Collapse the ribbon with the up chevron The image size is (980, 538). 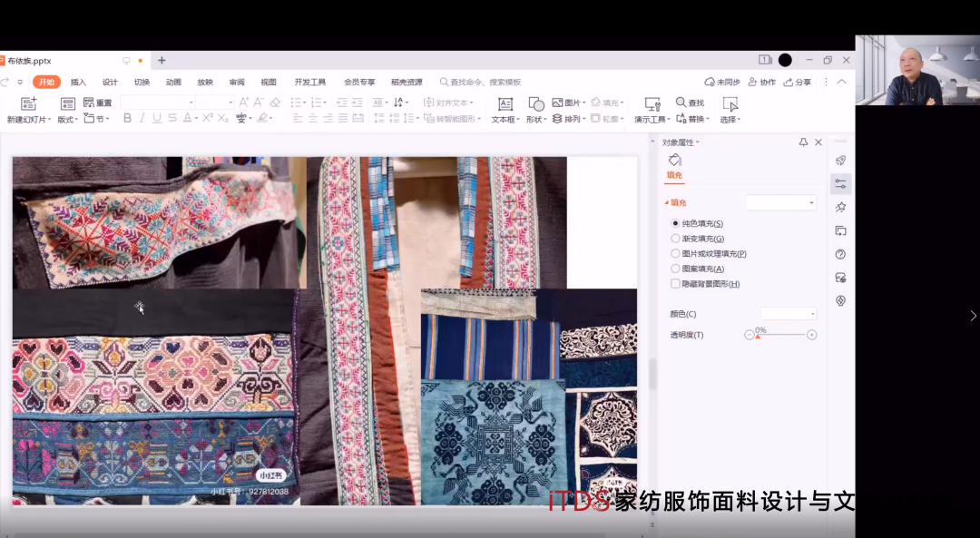(842, 82)
